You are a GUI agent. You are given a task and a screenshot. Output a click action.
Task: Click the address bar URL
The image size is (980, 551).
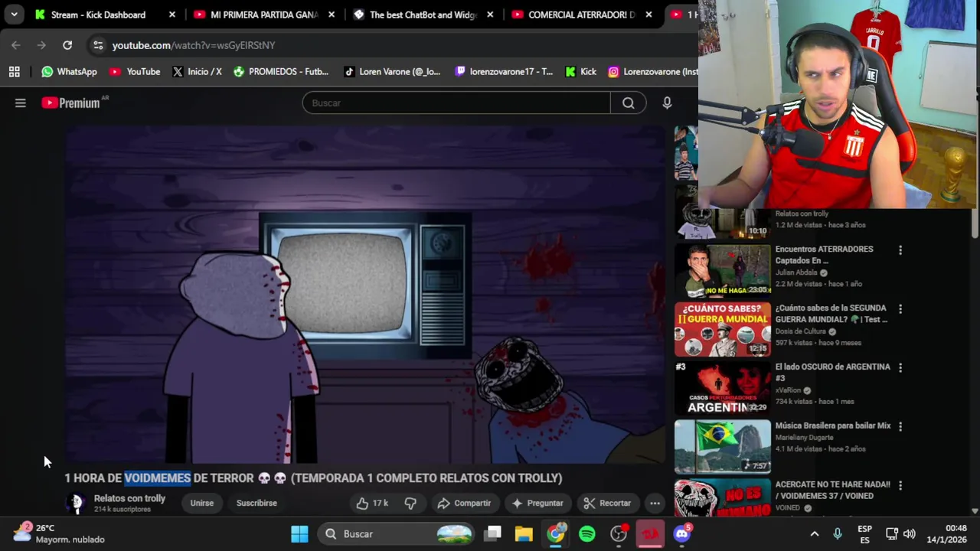193,45
